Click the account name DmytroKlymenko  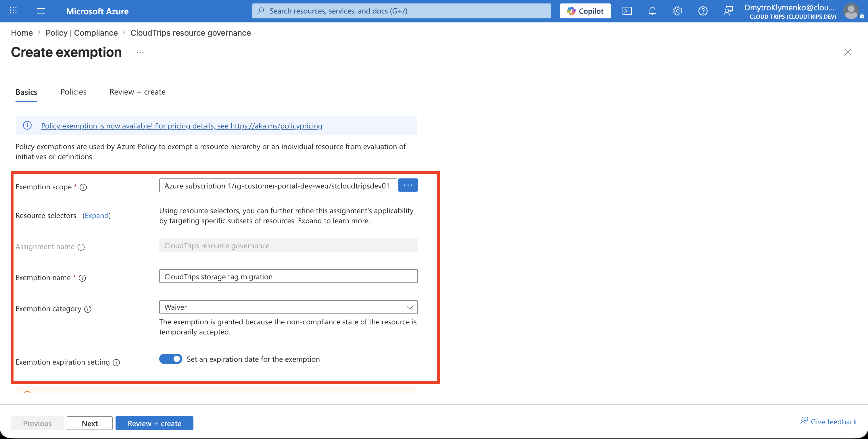790,7
